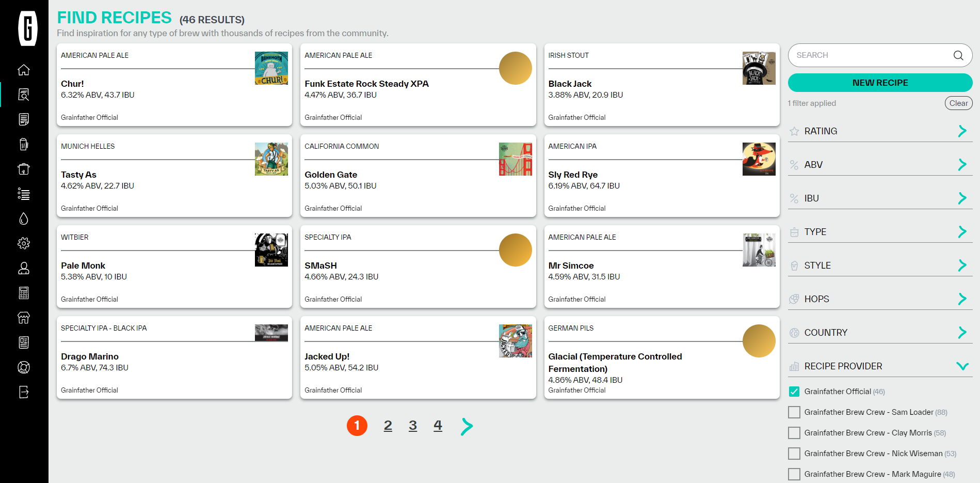Viewport: 980px width, 483px height.
Task: Click the logout icon in sidebar
Action: click(x=24, y=392)
